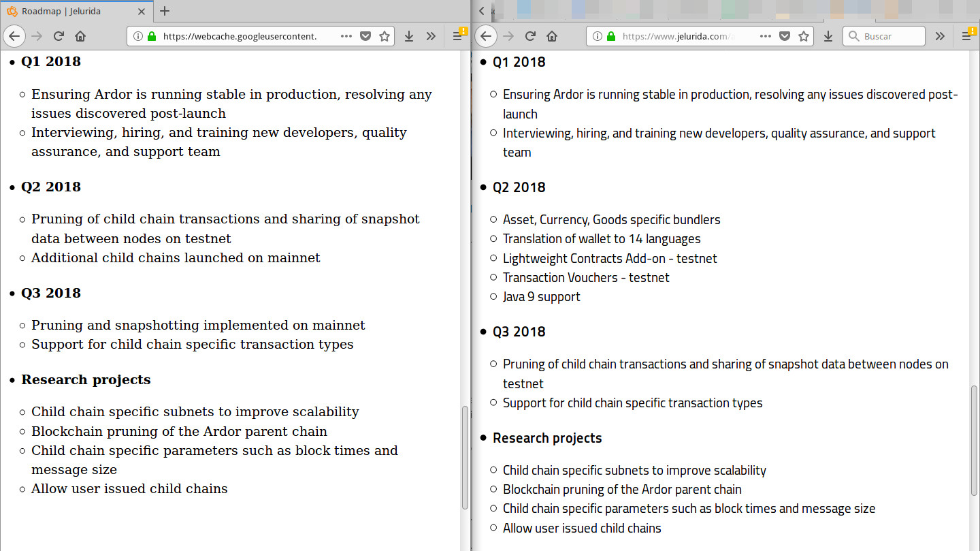Click 'Transaction Vouchers - testnet' text

tap(586, 277)
